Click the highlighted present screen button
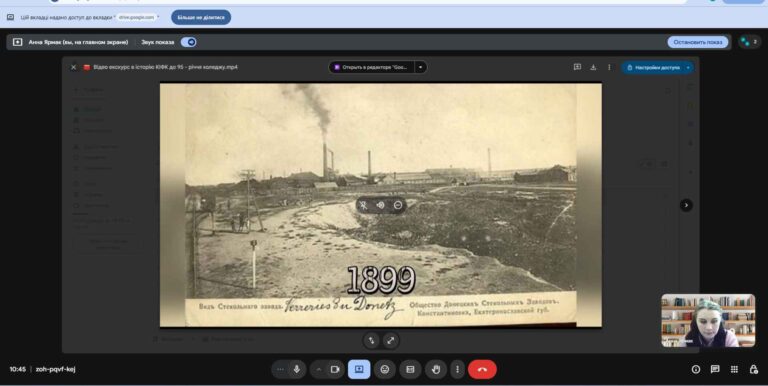 coord(359,369)
